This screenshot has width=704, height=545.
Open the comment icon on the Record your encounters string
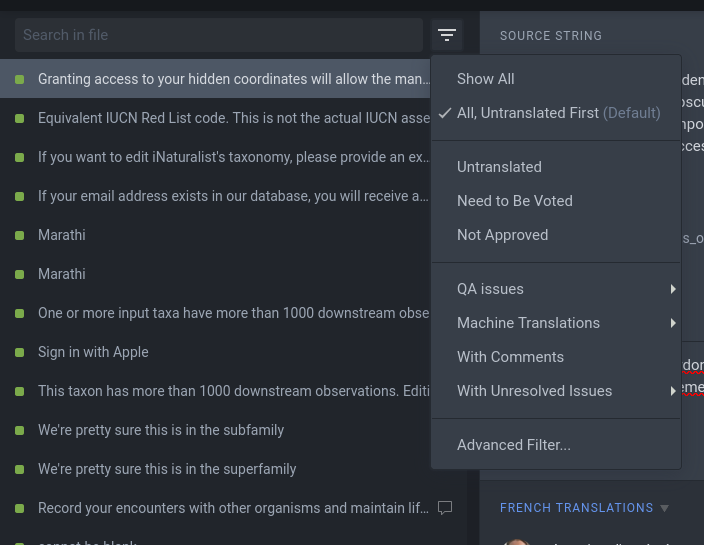pyautogui.click(x=445, y=508)
